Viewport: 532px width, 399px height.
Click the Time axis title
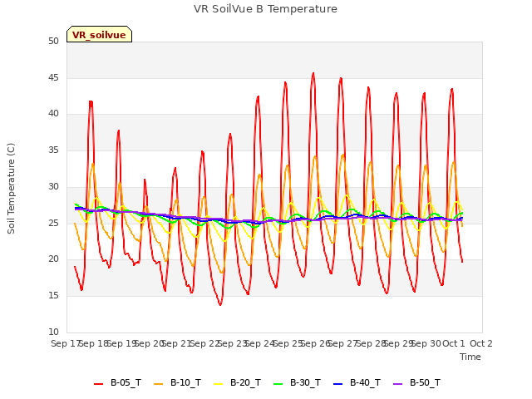(x=470, y=357)
